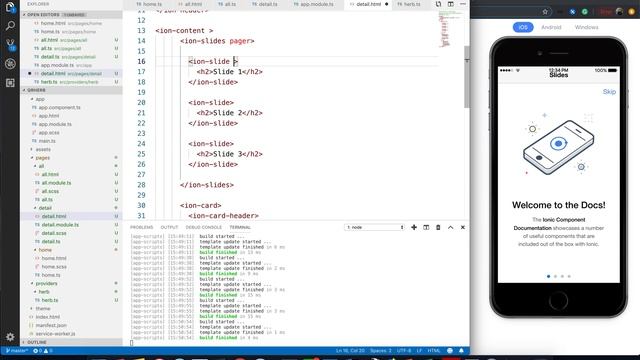Image resolution: width=640 pixels, height=360 pixels.
Task: Collapse the project root folder section
Action: pos(71,90)
